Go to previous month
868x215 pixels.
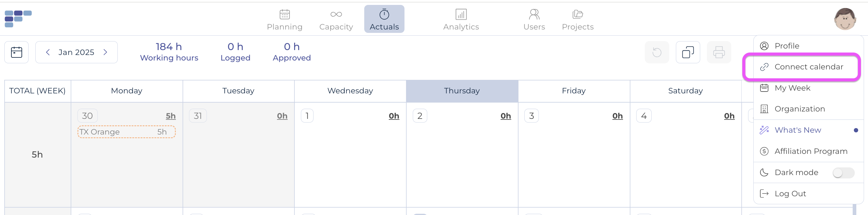pyautogui.click(x=48, y=52)
